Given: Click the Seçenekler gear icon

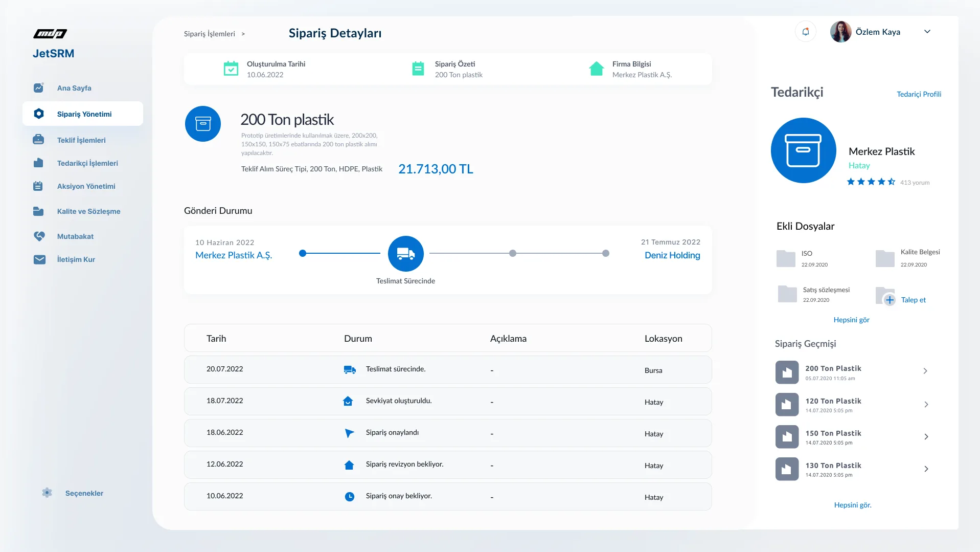Looking at the screenshot, I should pos(47,493).
